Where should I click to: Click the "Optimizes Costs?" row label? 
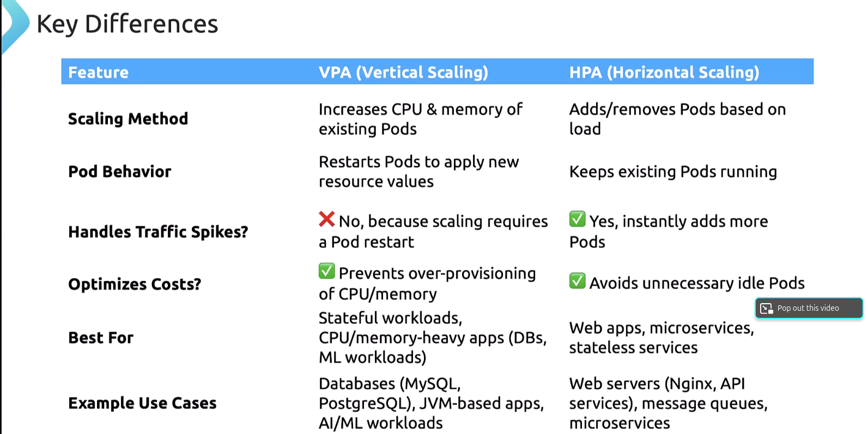[x=134, y=285]
